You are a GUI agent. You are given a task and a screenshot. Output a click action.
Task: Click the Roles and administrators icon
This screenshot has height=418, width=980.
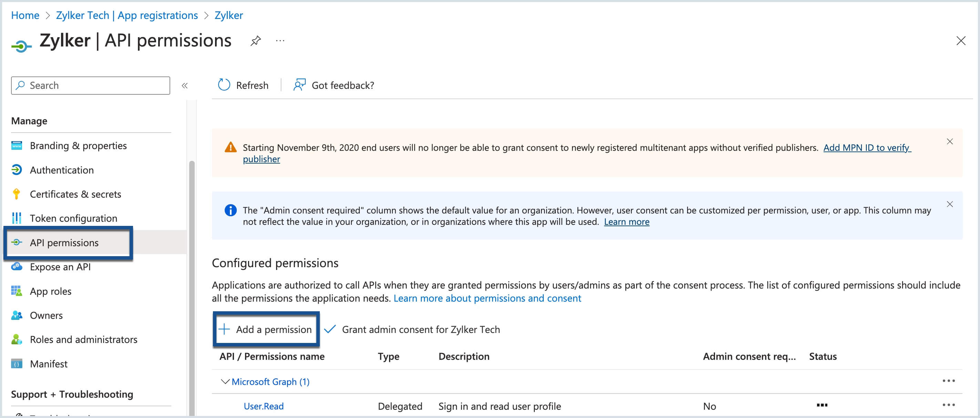(16, 339)
